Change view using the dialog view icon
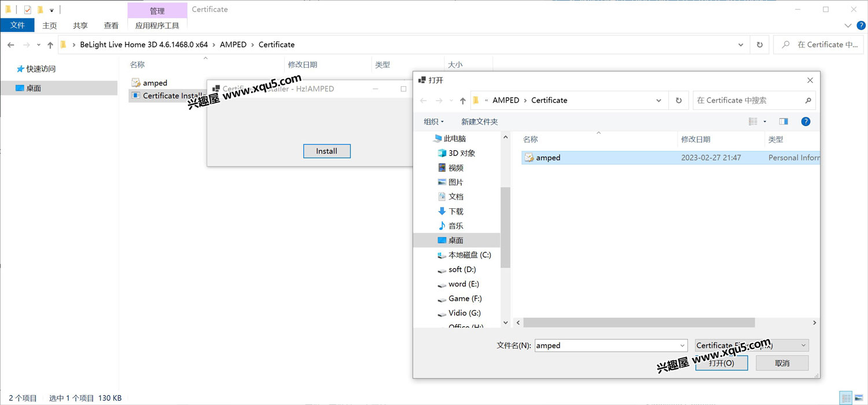The image size is (868, 405). coord(753,122)
